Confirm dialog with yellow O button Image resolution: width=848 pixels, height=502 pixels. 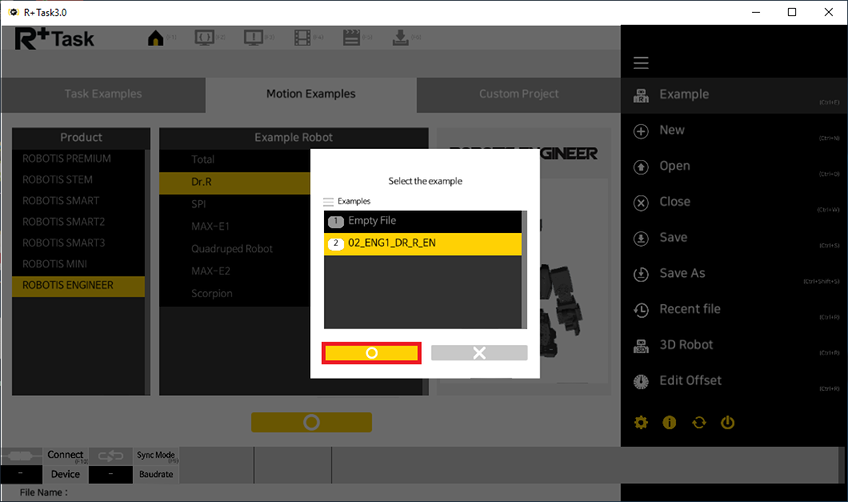372,353
